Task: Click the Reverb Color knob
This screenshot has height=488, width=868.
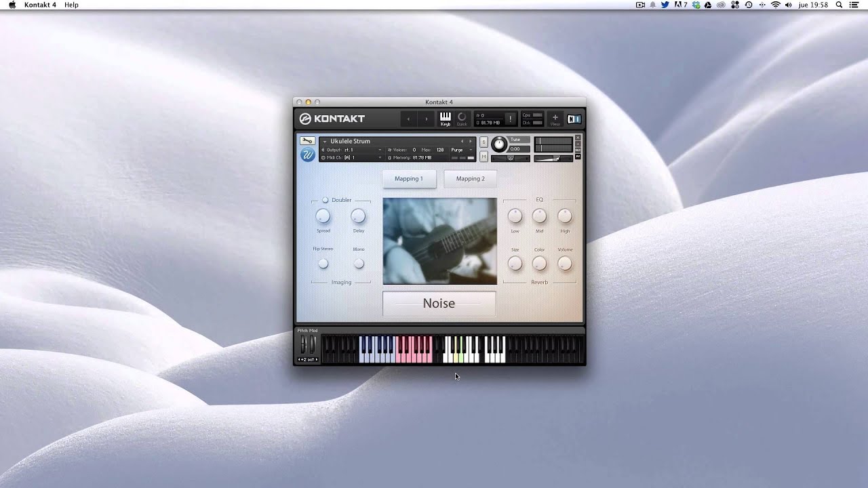Action: coord(539,264)
